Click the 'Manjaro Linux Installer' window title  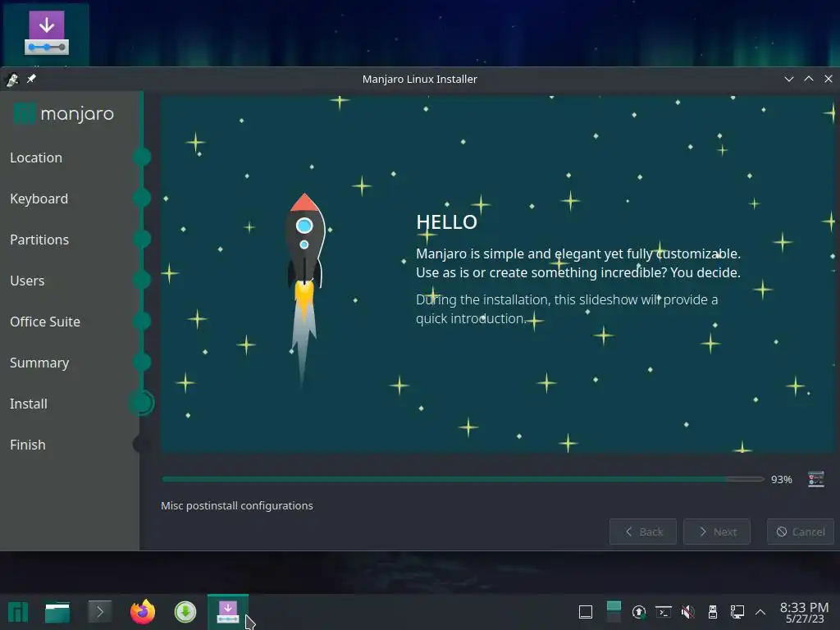click(419, 79)
